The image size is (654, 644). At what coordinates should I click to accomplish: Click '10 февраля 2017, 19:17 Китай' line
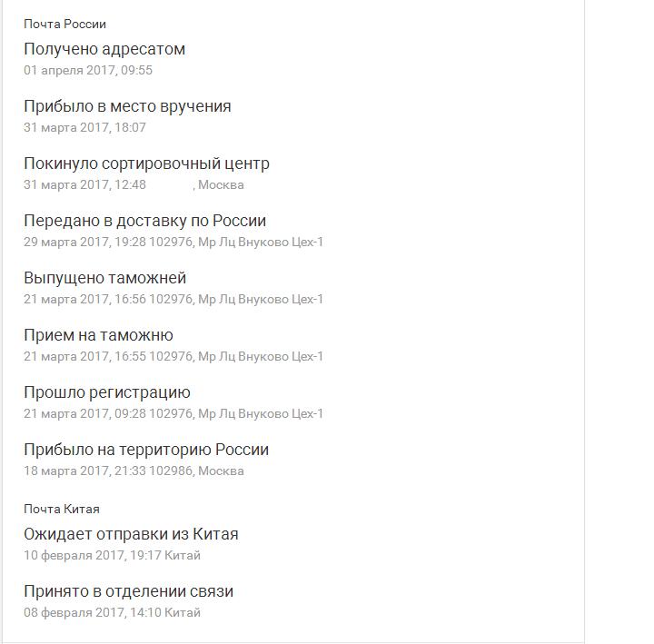click(113, 556)
